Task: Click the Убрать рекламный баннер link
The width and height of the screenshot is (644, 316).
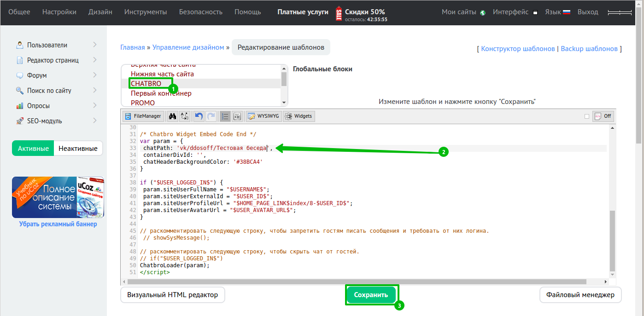Action: 58,224
